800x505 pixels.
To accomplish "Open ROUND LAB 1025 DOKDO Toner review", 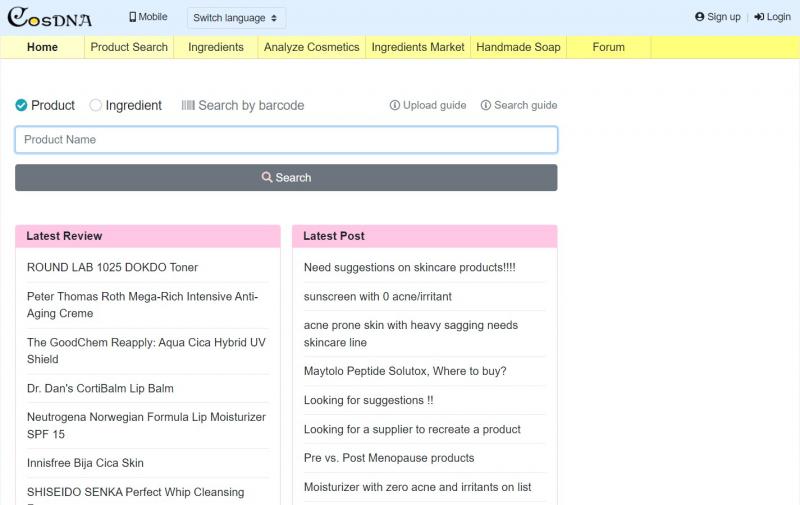I will pyautogui.click(x=112, y=267).
